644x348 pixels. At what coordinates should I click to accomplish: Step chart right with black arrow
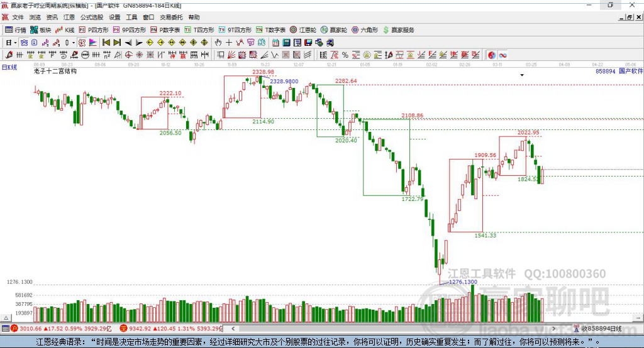click(139, 43)
